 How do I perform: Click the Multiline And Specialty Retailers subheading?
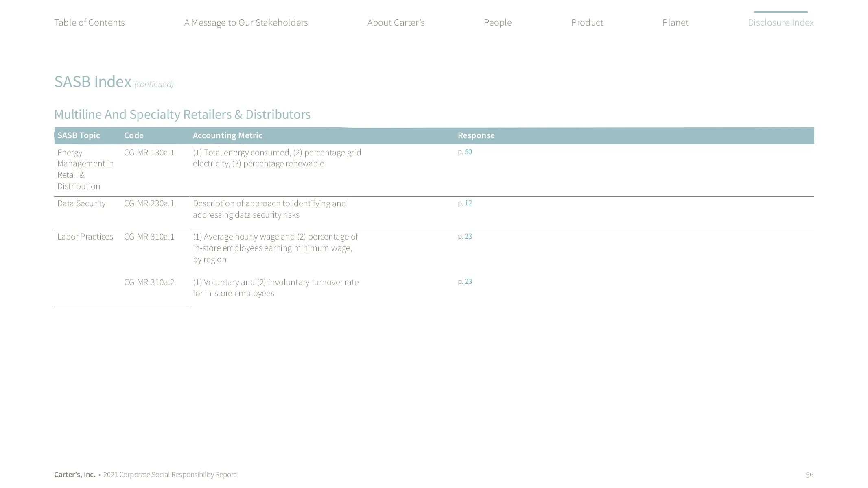pyautogui.click(x=182, y=115)
